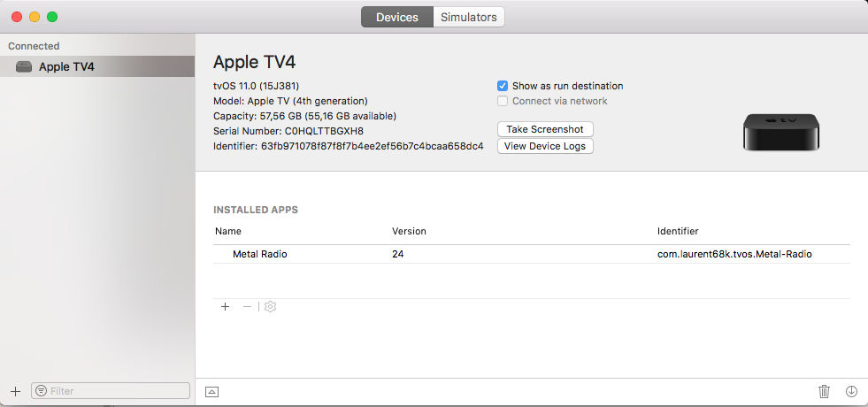Image resolution: width=868 pixels, height=407 pixels.
Task: Click the device Identifier 63fb971078f87f8f7b4ee2ef56b7c4bcaa658dc4 text
Action: pyautogui.click(x=349, y=146)
